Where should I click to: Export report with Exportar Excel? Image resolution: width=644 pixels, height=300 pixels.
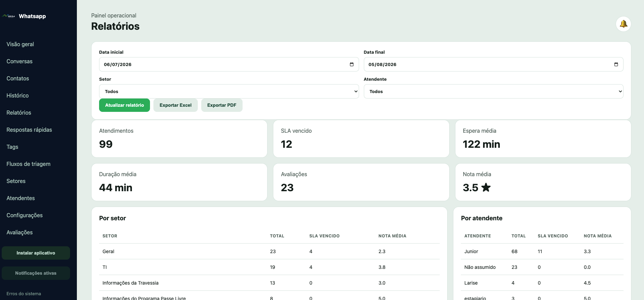click(176, 105)
